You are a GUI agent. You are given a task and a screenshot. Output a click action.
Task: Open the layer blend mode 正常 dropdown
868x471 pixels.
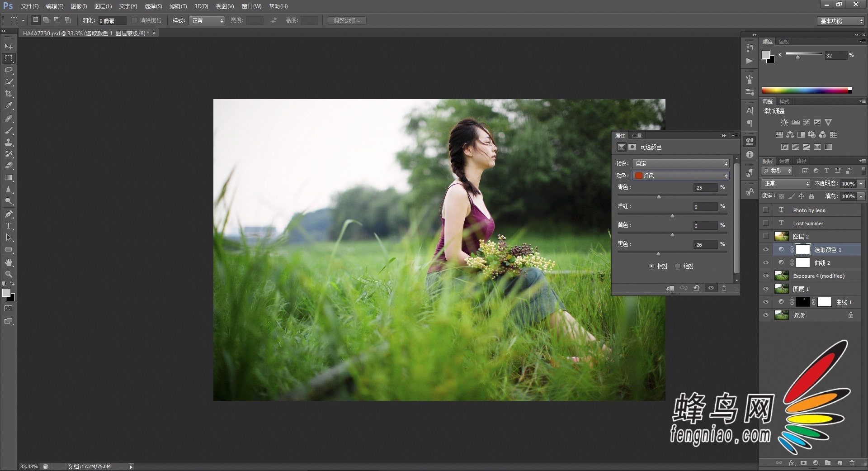coord(786,184)
